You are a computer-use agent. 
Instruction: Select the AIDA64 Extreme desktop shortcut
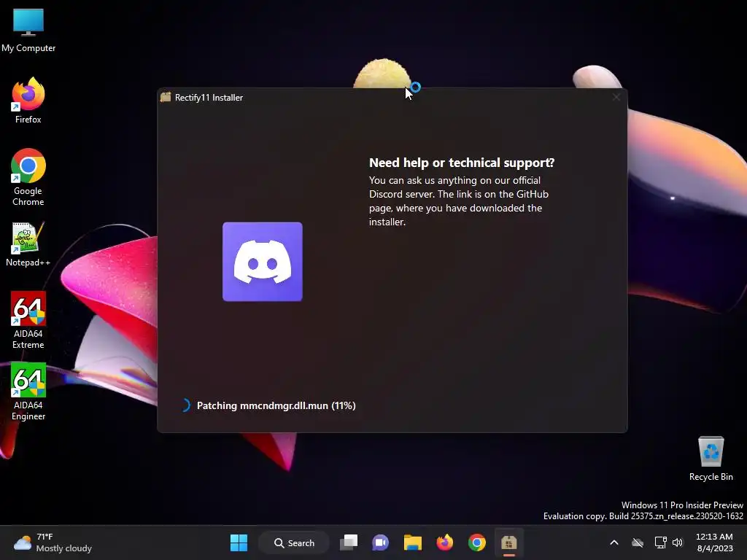pyautogui.click(x=28, y=320)
